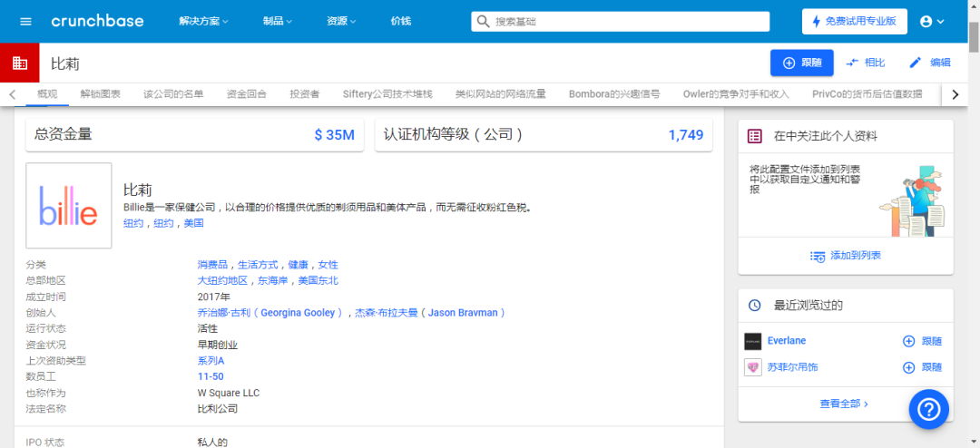Click the 相比 compare button
This screenshot has height=448, width=980.
click(x=865, y=63)
